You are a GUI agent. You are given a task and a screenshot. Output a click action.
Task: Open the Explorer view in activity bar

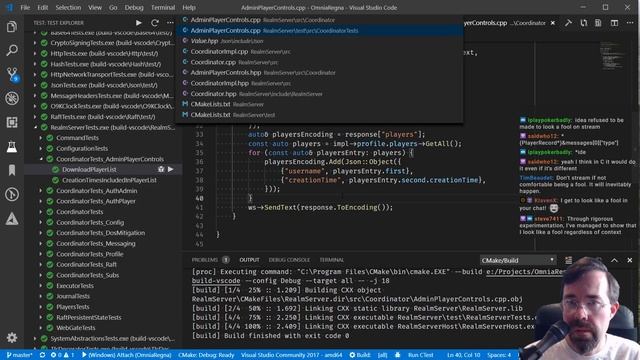[x=12, y=27]
